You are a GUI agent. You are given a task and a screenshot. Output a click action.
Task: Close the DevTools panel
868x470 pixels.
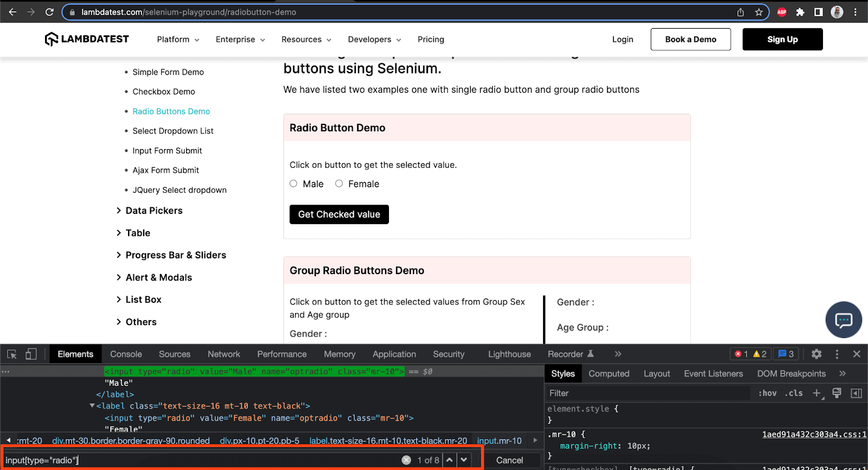tap(857, 354)
